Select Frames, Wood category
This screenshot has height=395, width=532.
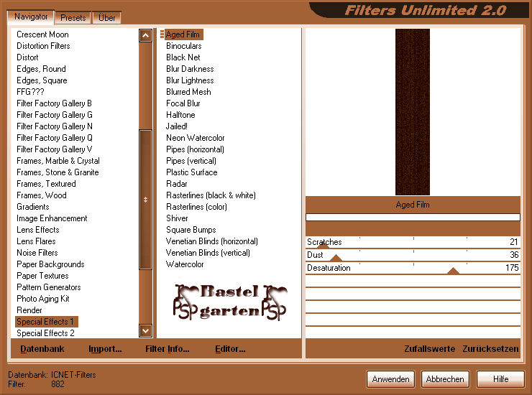coord(42,195)
